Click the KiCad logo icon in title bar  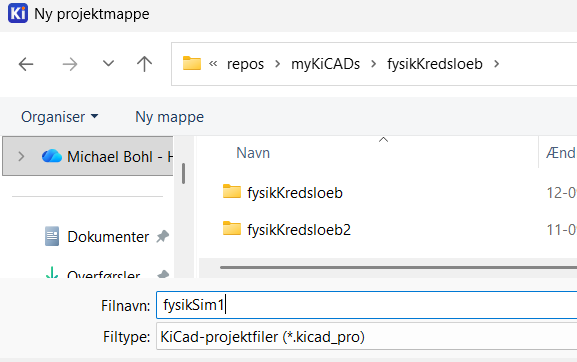(18, 14)
